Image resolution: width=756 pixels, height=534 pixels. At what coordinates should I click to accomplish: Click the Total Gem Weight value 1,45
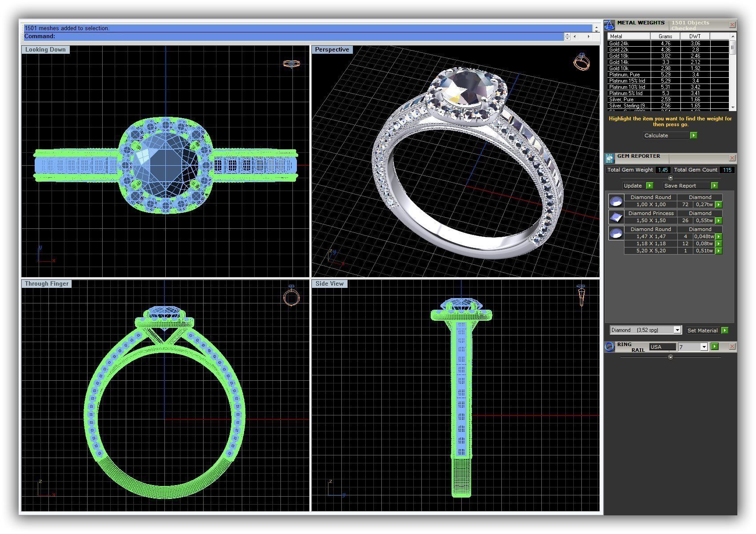[x=663, y=170]
